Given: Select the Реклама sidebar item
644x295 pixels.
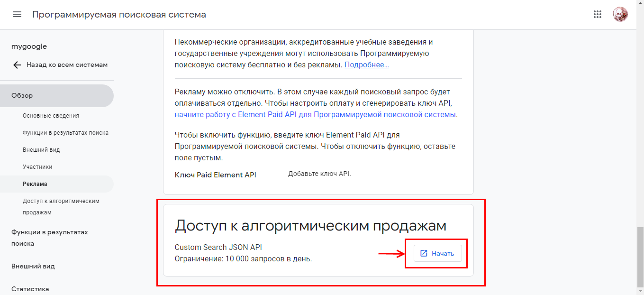Looking at the screenshot, I should coord(35,184).
